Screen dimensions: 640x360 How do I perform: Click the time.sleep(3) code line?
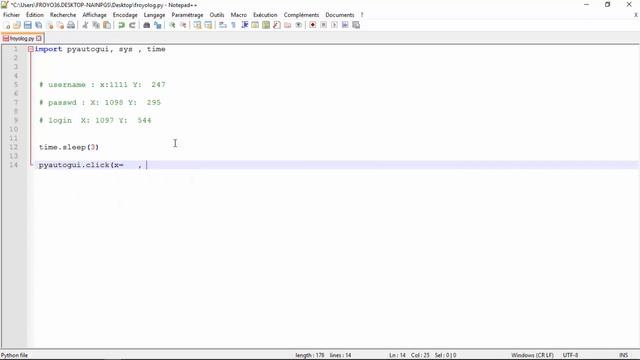point(69,147)
